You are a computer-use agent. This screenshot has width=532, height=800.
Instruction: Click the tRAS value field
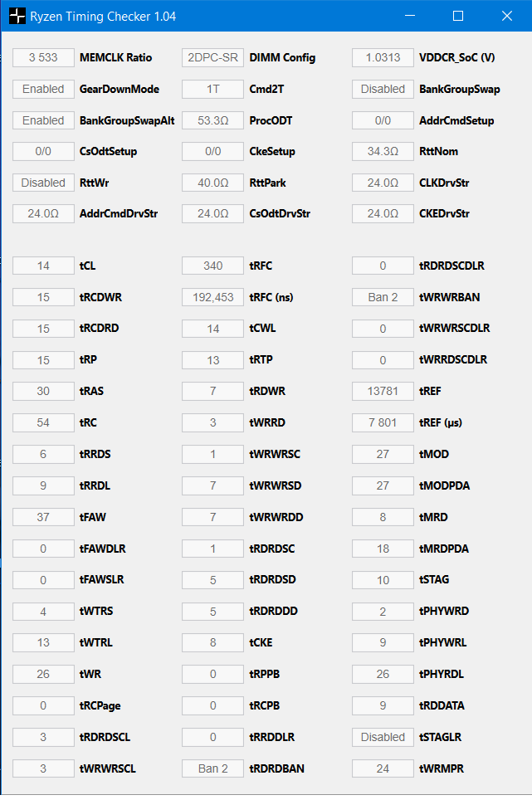pyautogui.click(x=43, y=392)
